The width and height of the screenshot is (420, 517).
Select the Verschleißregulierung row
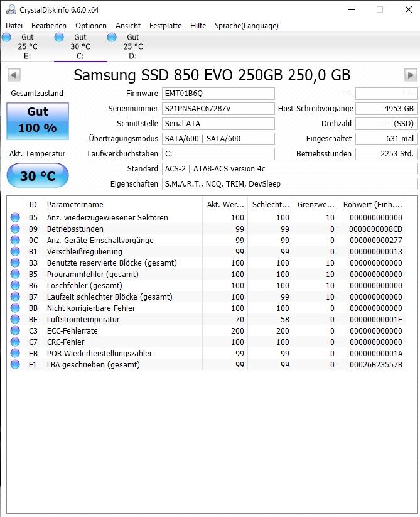(x=207, y=251)
